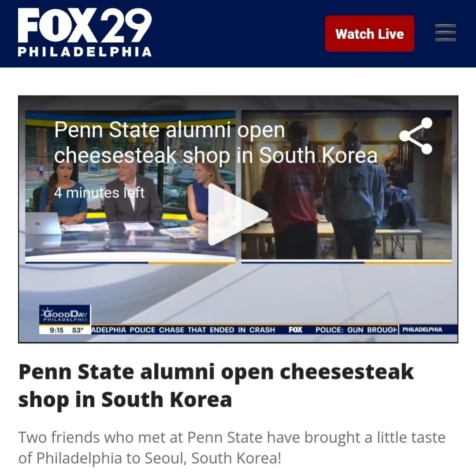Select the news anchors studio frame

[130, 186]
